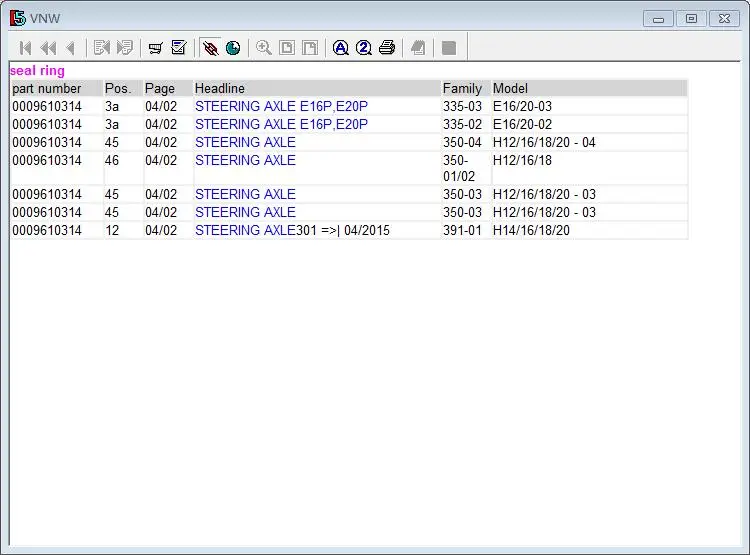Click the double-arrow rewind icon
The width and height of the screenshot is (750, 555).
(x=48, y=48)
